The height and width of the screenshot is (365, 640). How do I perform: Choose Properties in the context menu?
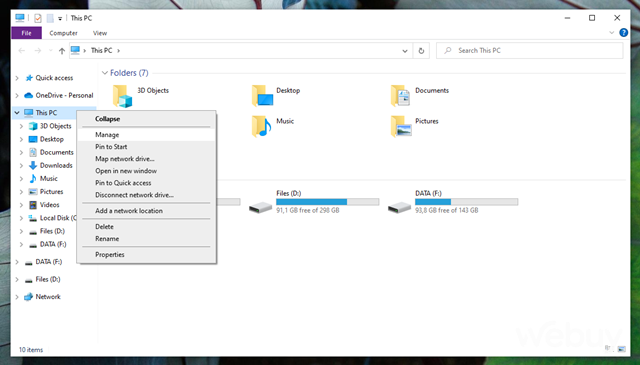(147, 254)
